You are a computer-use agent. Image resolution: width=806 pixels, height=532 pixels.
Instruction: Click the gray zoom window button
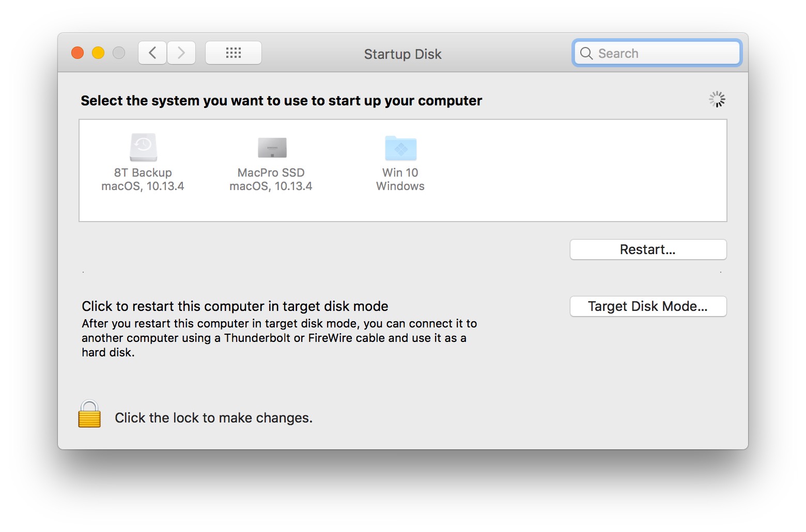pyautogui.click(x=119, y=53)
